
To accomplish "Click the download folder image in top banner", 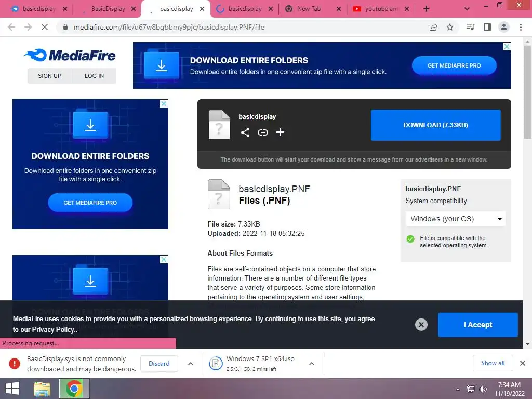I will (162, 65).
